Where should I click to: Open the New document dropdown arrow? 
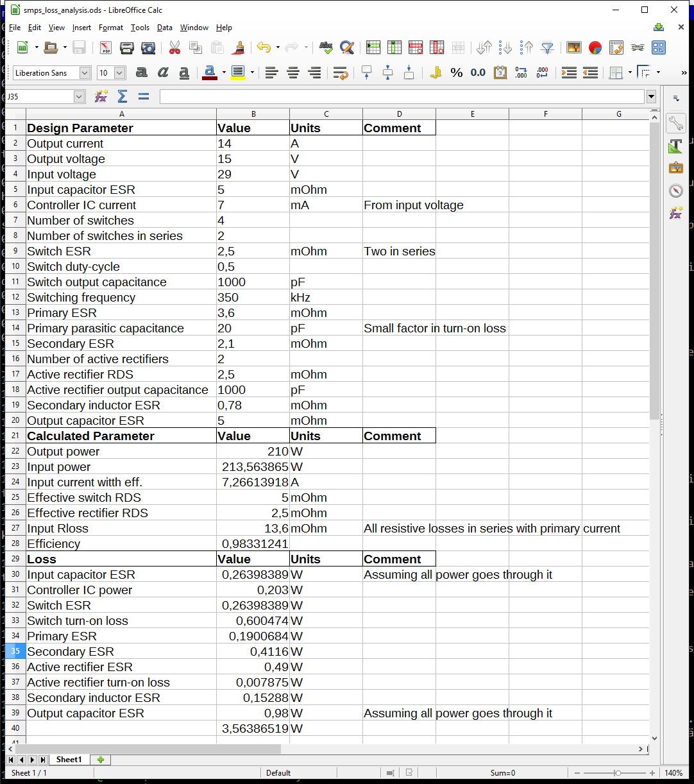[37, 47]
